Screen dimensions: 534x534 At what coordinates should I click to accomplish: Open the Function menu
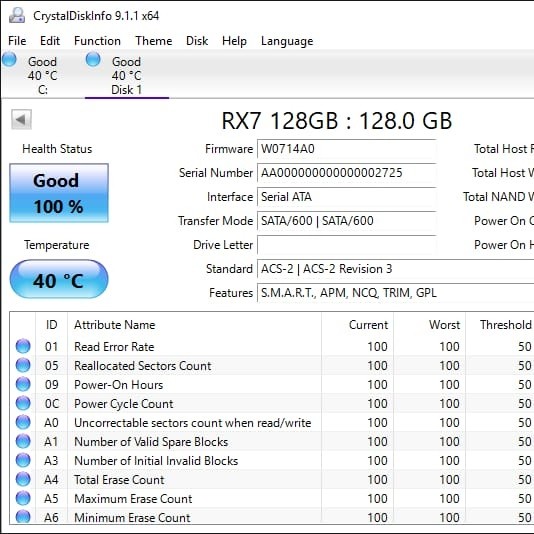click(x=97, y=41)
